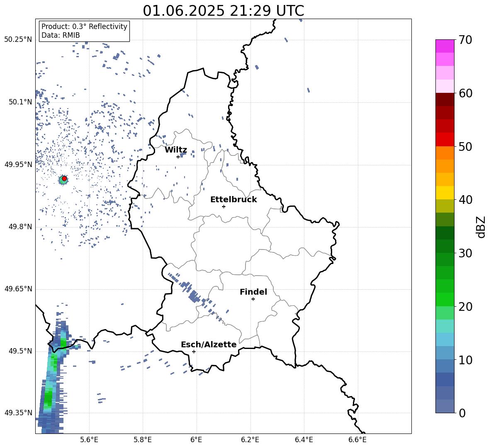
Task: Pick the dark maroon swatch below 60
Action: click(x=445, y=99)
